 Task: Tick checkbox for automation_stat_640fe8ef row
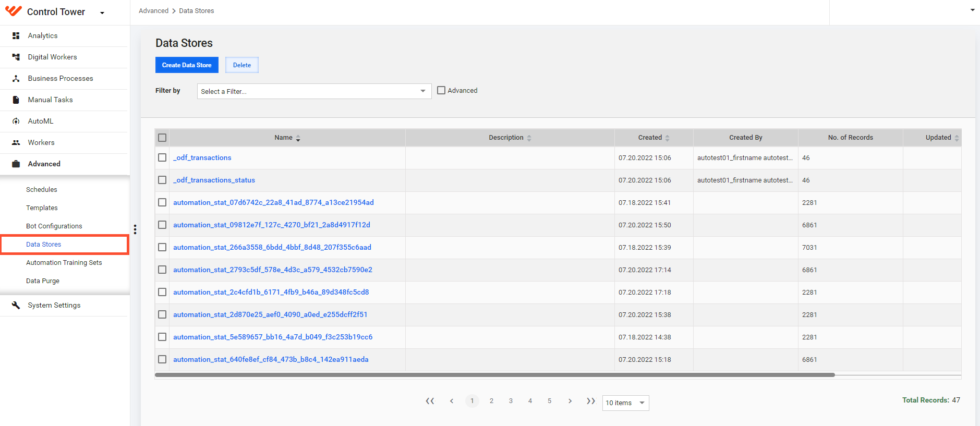(162, 359)
